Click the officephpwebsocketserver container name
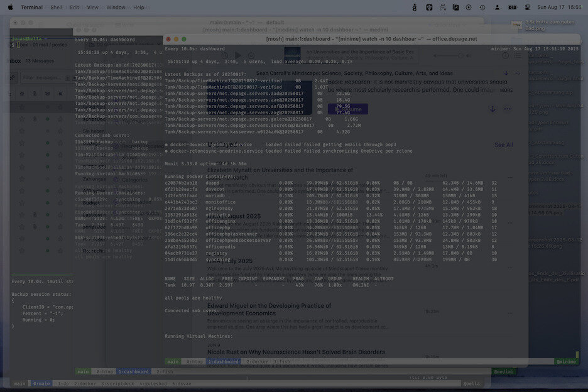The height and width of the screenshot is (392, 588). tap(238, 241)
